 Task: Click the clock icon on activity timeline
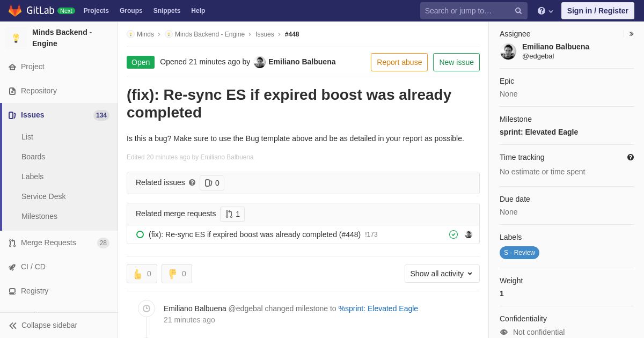tap(147, 308)
